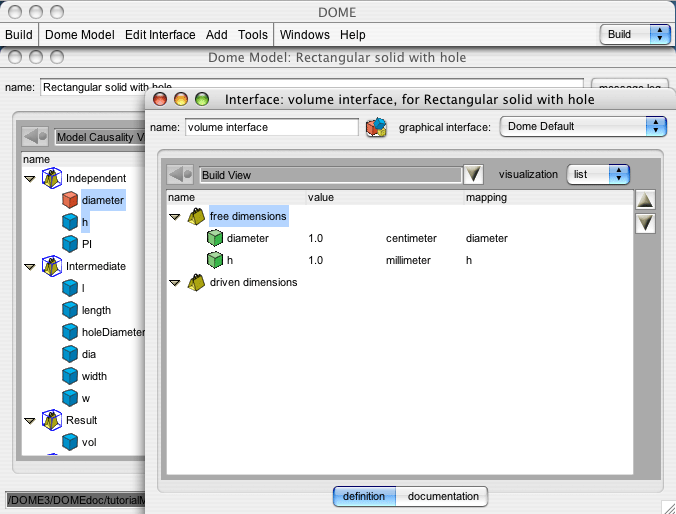Collapse the Intermediate group in model tree

point(30,267)
